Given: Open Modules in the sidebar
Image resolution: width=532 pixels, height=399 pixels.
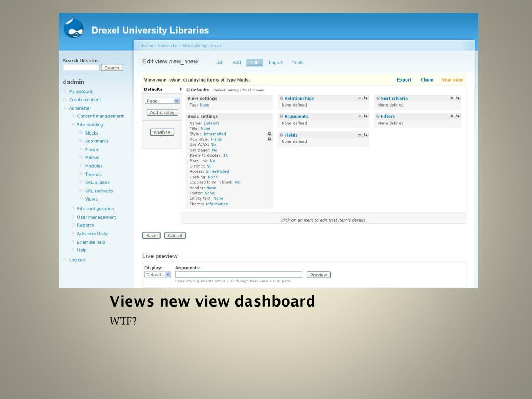Looking at the screenshot, I should (94, 166).
